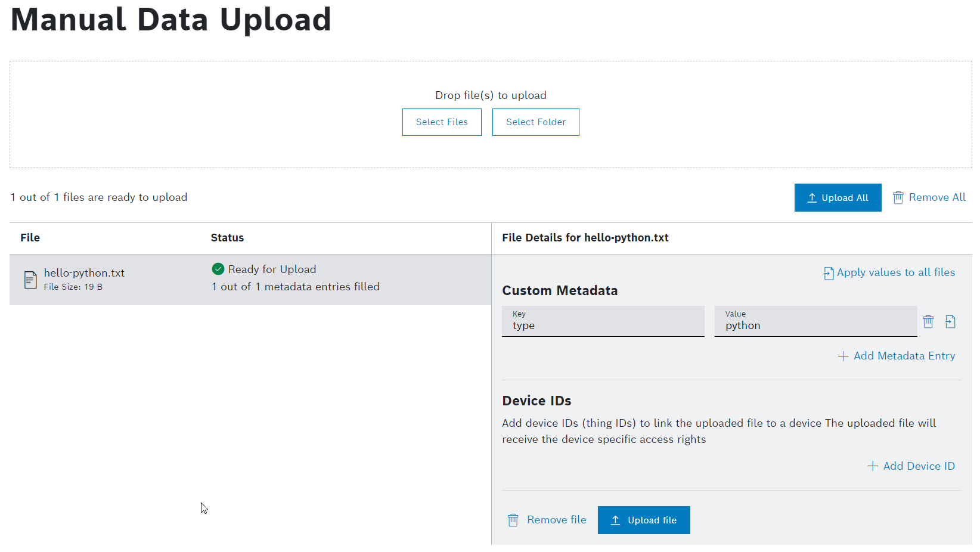Select the hello-python.txt file row
Screen dimensions: 980x552
click(250, 280)
